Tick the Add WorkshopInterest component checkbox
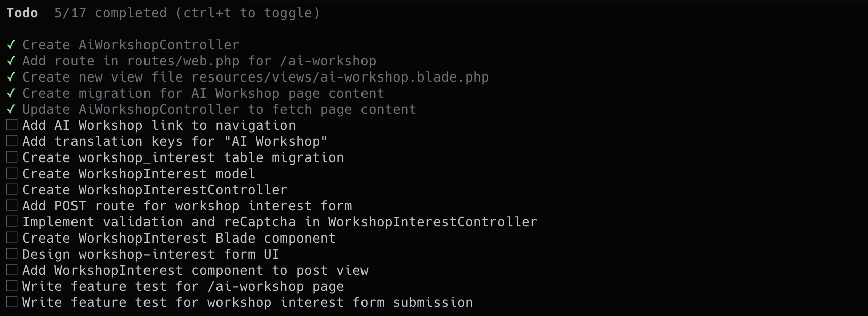This screenshot has height=316, width=868. (x=12, y=270)
